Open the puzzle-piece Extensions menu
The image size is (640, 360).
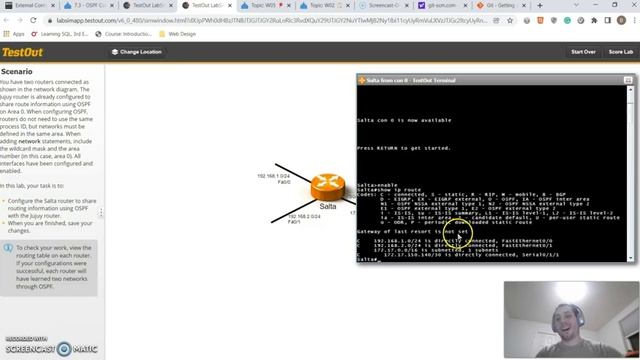point(594,20)
